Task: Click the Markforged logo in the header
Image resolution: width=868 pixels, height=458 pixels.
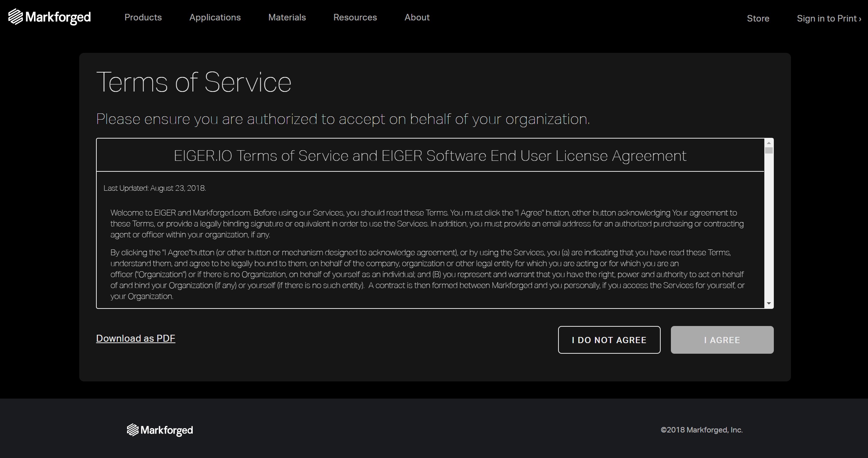Action: click(49, 17)
